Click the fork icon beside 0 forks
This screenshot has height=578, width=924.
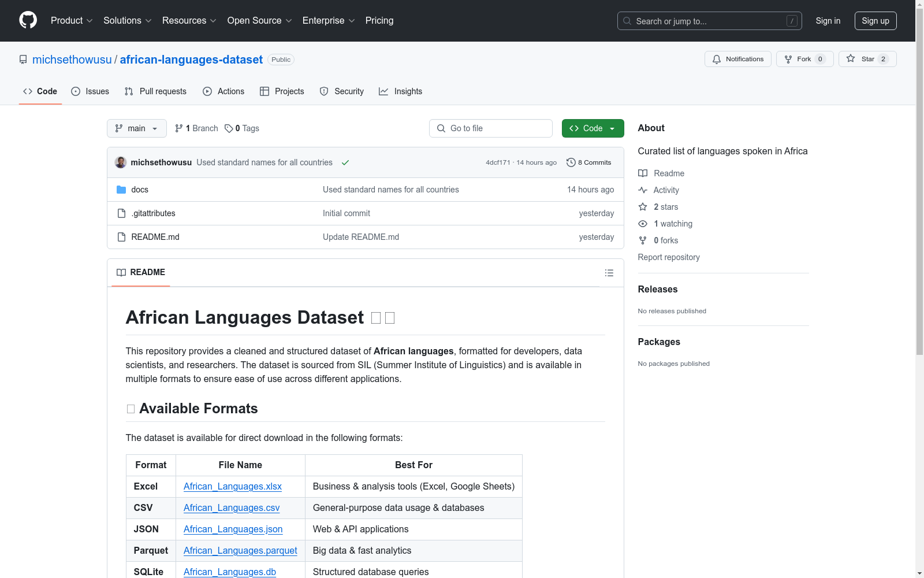[x=643, y=240]
